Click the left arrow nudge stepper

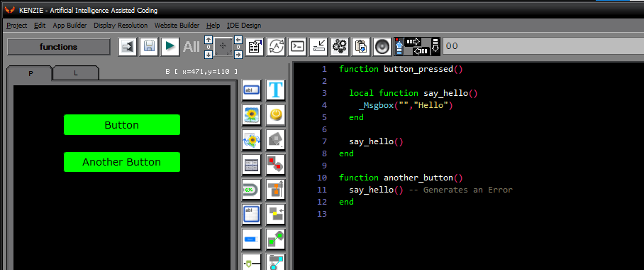tap(238, 40)
